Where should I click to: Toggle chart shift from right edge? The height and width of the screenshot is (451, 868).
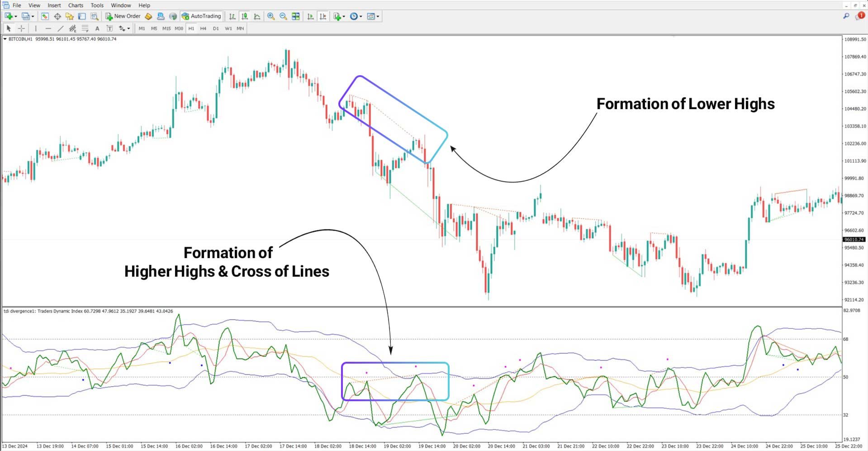point(323,16)
